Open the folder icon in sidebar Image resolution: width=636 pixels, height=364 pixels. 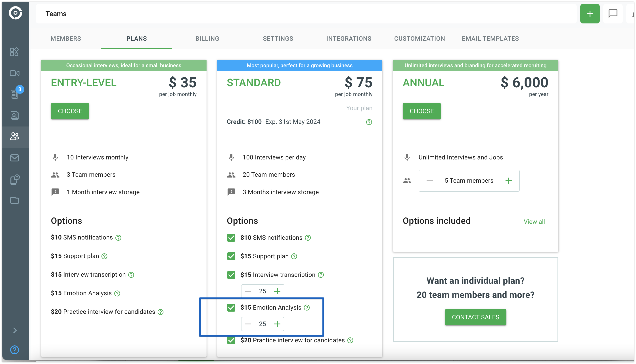pyautogui.click(x=15, y=200)
